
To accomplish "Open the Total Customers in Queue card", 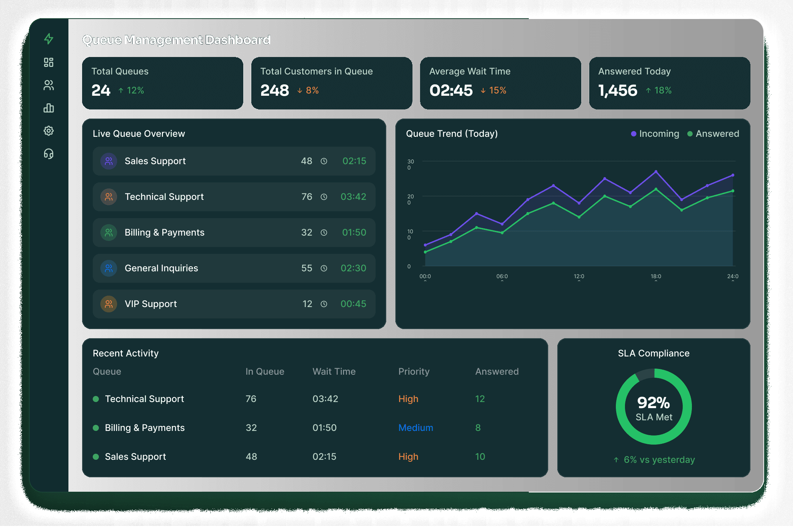I will click(331, 83).
